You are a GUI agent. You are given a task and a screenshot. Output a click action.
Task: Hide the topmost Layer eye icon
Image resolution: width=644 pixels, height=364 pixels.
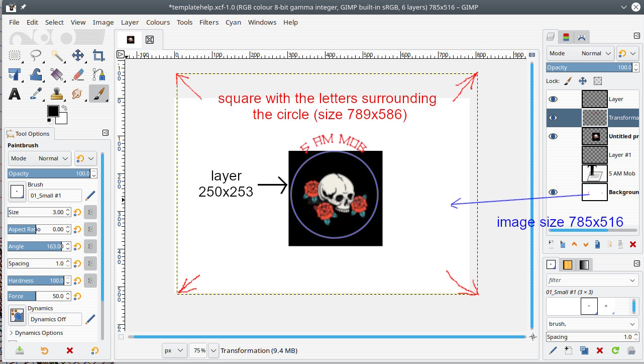point(553,99)
